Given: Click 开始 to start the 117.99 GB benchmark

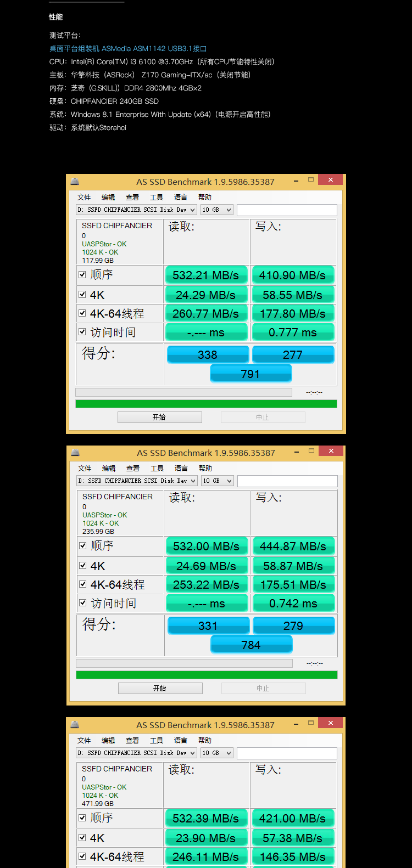Looking at the screenshot, I should pyautogui.click(x=160, y=417).
